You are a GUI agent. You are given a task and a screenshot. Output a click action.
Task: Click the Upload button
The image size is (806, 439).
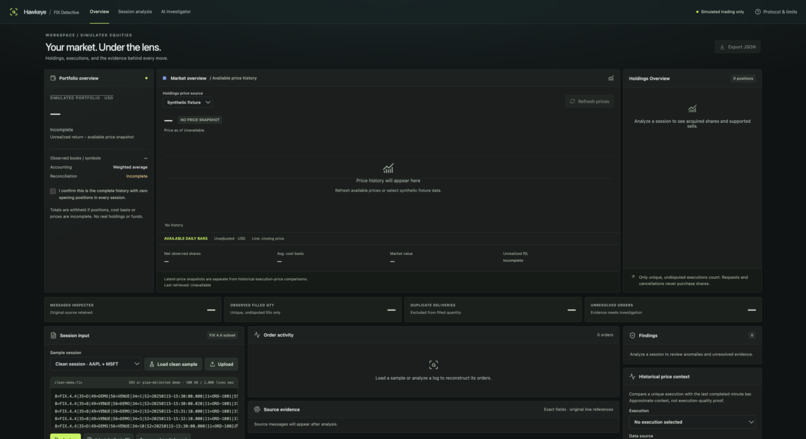pos(222,364)
